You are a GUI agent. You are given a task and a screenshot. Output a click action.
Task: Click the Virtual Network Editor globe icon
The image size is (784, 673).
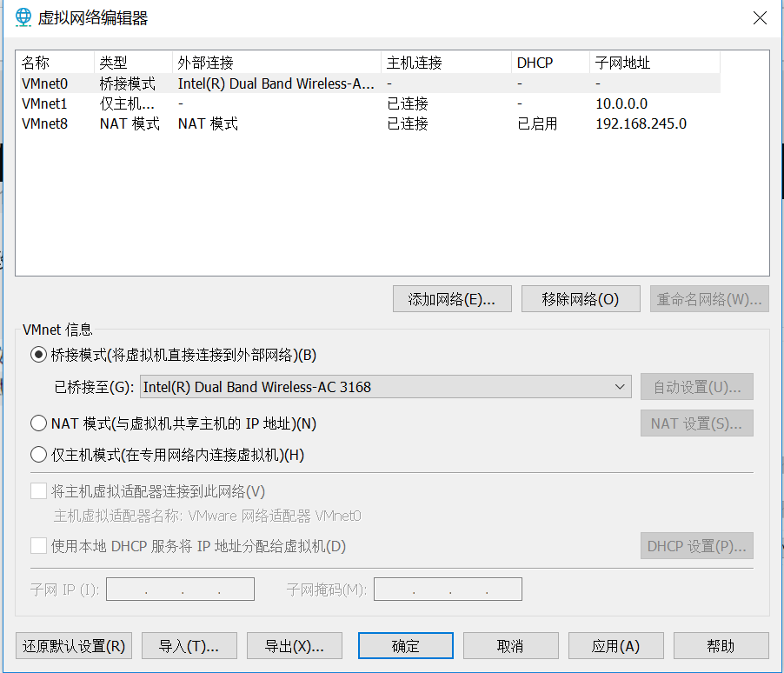[x=23, y=17]
